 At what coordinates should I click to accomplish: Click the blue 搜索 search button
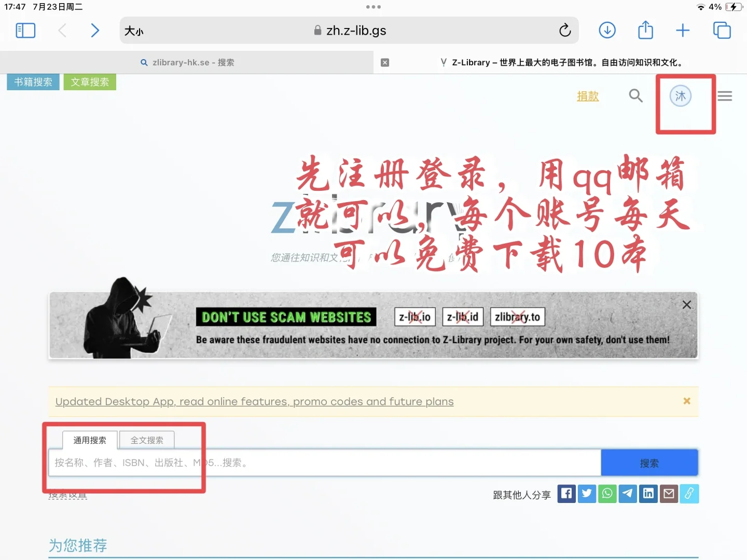click(649, 463)
